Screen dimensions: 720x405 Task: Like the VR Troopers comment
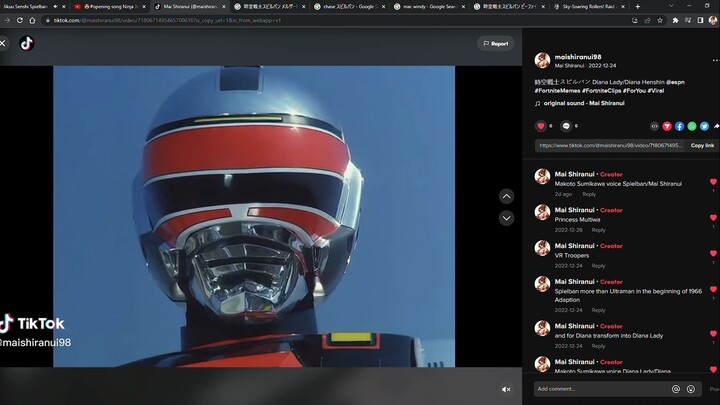(713, 253)
